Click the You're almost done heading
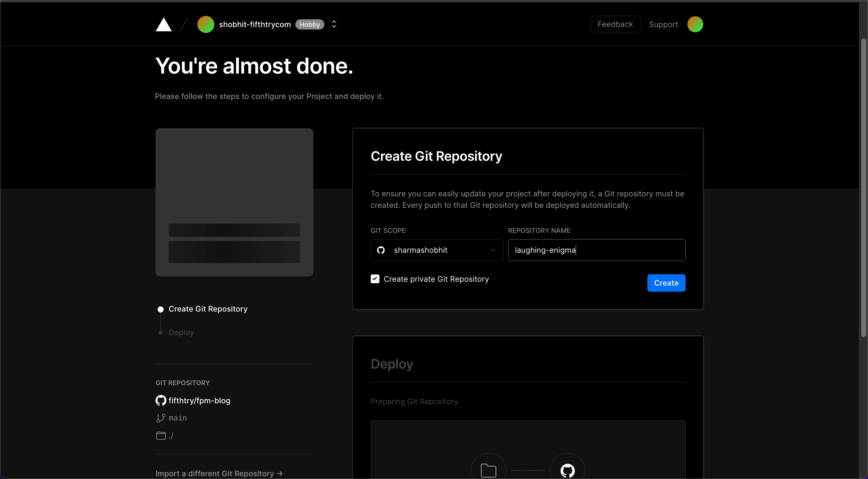 [254, 65]
